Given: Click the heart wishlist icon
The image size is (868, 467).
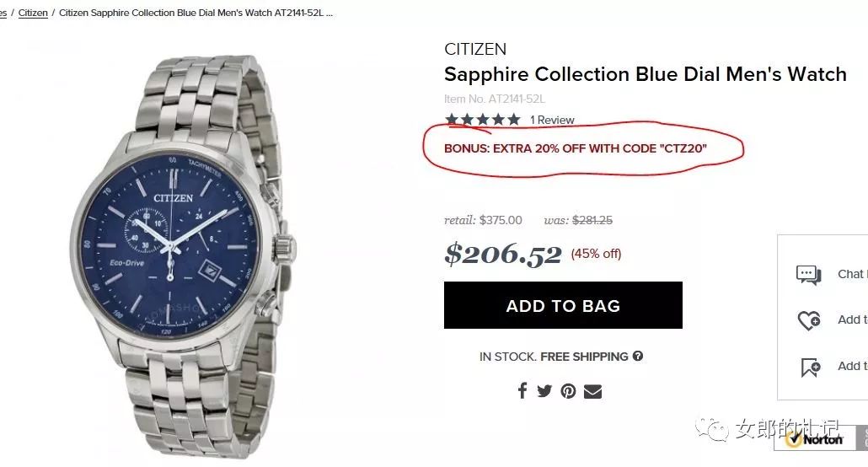Looking at the screenshot, I should [x=808, y=320].
